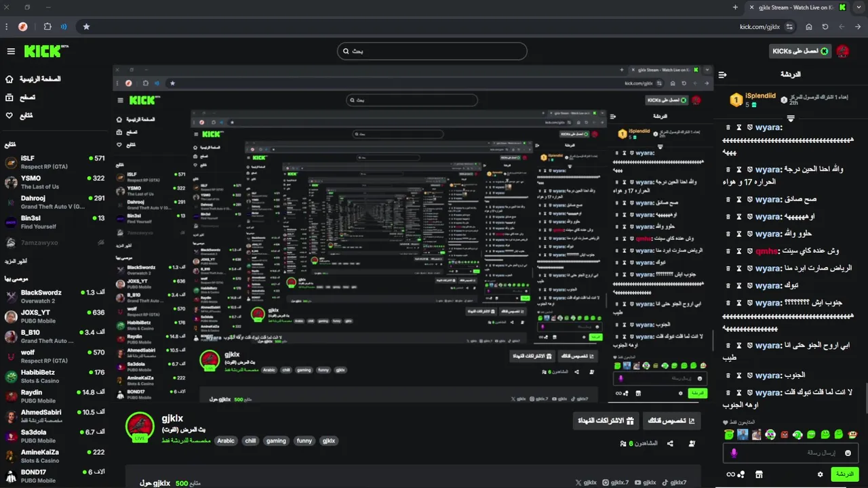Image resolution: width=868 pixels, height=488 pixels.
Task: Open BlackSwordz recommended channel
Action: click(x=54, y=297)
